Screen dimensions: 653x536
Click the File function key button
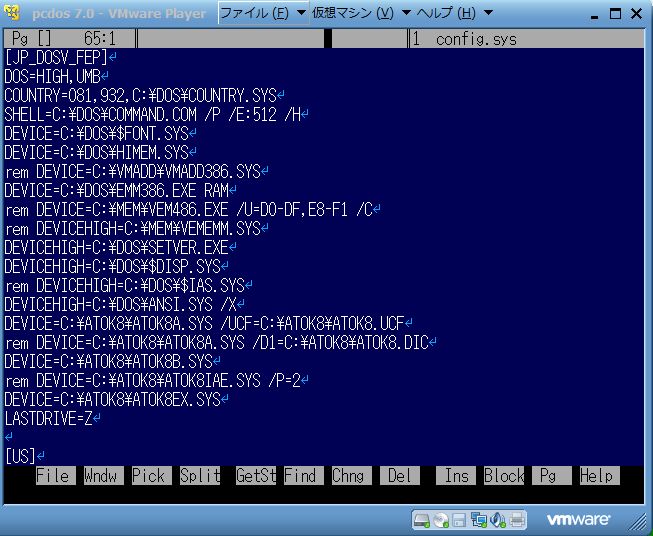(55, 476)
